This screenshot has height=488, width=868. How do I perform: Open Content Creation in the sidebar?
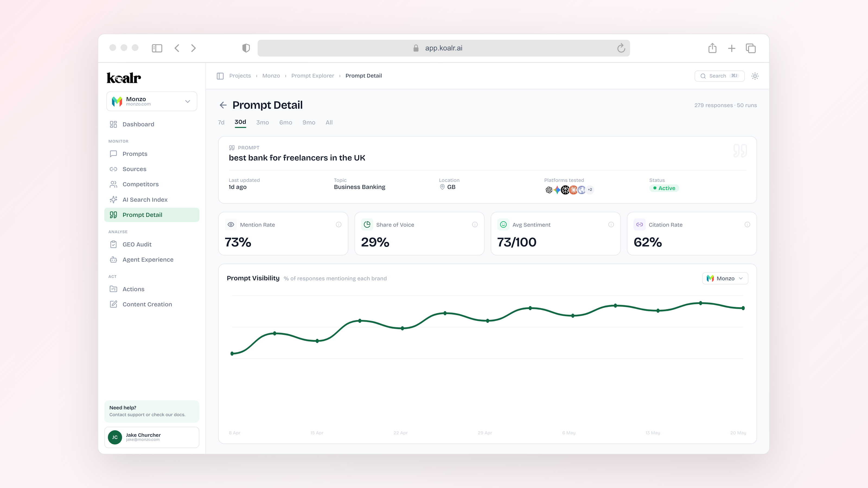(152, 304)
